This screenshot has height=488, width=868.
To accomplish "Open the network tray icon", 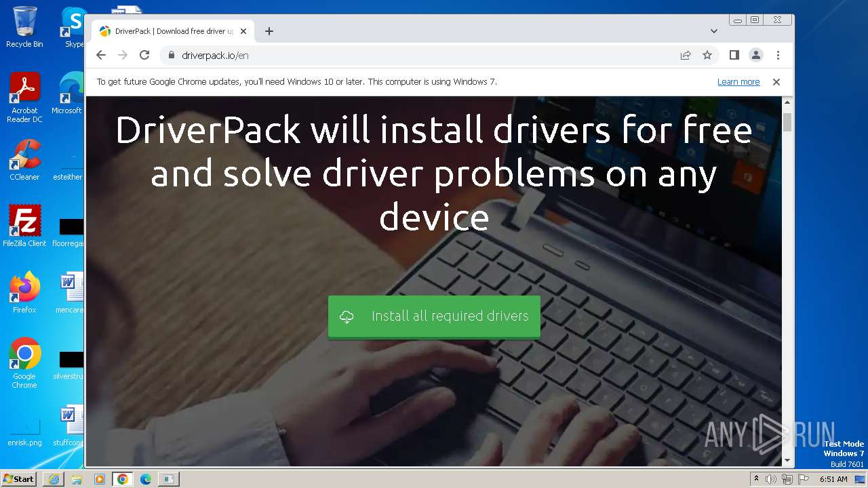I will click(787, 479).
